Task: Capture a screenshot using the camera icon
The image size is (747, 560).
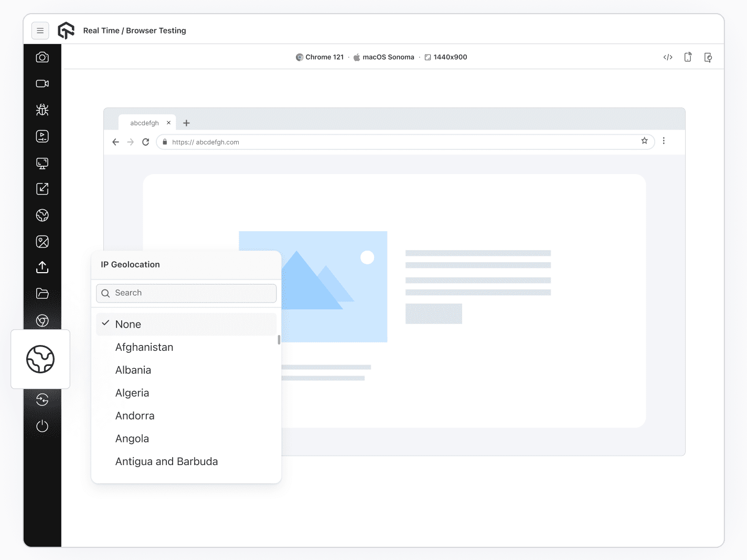Action: [x=42, y=57]
